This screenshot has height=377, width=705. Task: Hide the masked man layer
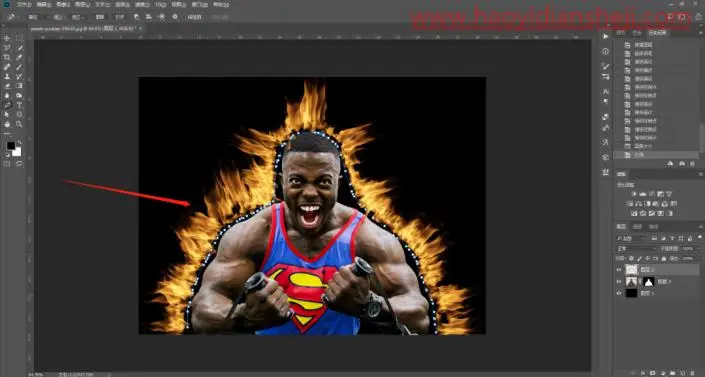pyautogui.click(x=619, y=282)
